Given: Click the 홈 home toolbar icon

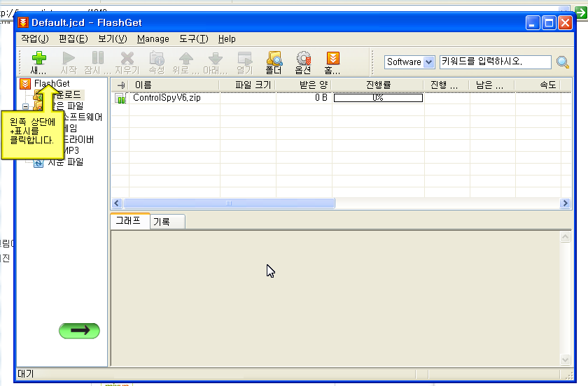Looking at the screenshot, I should 333,62.
